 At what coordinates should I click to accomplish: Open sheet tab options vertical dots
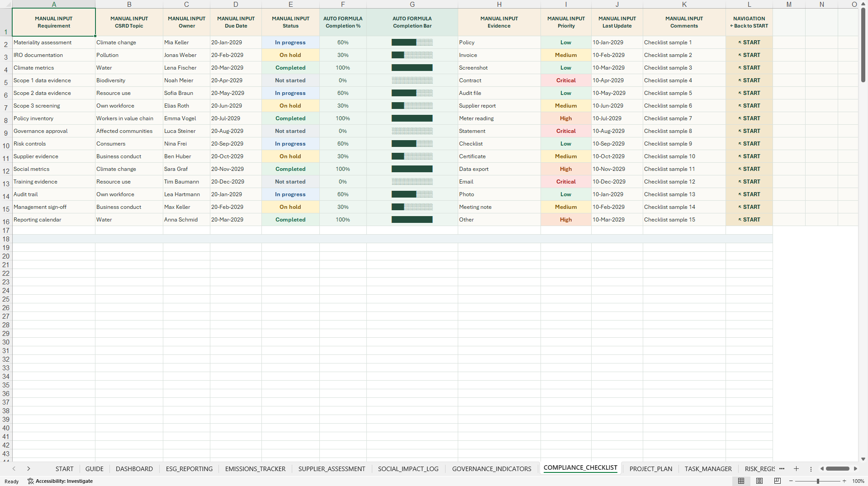pos(811,469)
